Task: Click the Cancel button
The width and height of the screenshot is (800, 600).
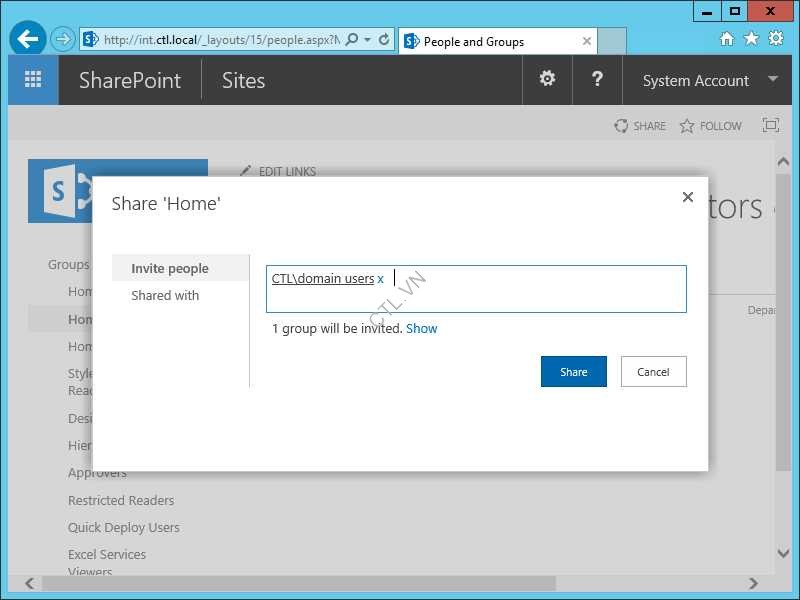Action: click(x=653, y=371)
